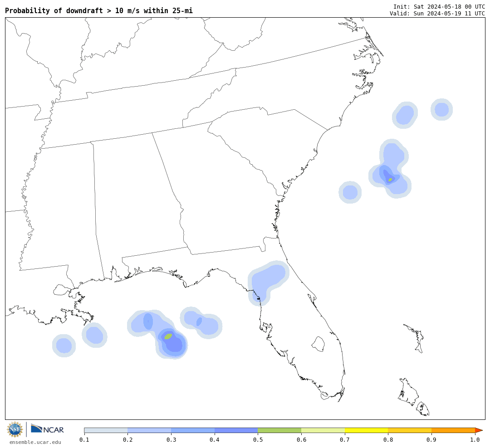This screenshot has width=490, height=448.
Task: Click the red arrow tip of the colorbar
Action: tap(479, 430)
